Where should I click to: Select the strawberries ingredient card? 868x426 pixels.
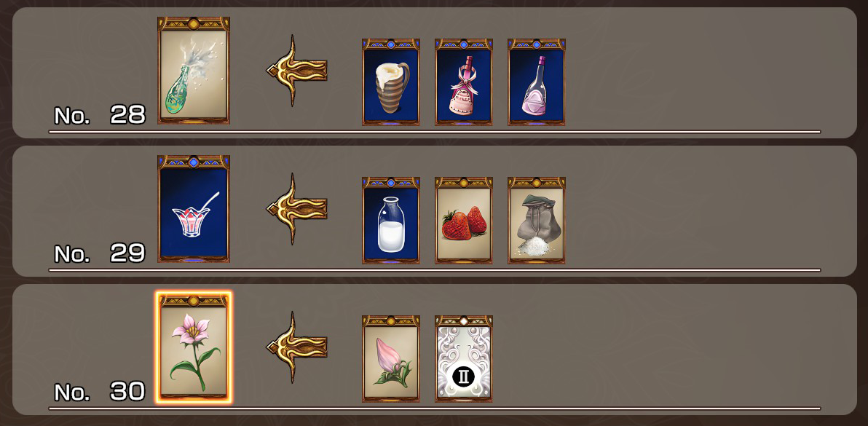point(464,220)
